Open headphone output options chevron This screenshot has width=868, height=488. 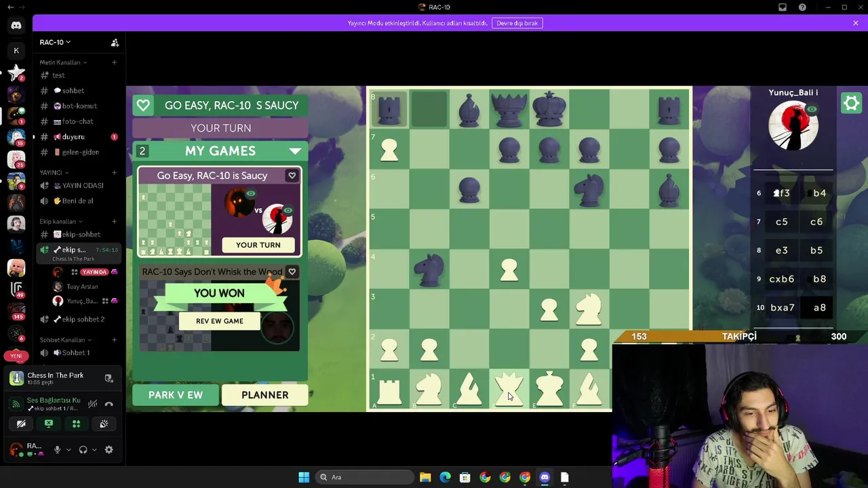point(94,450)
